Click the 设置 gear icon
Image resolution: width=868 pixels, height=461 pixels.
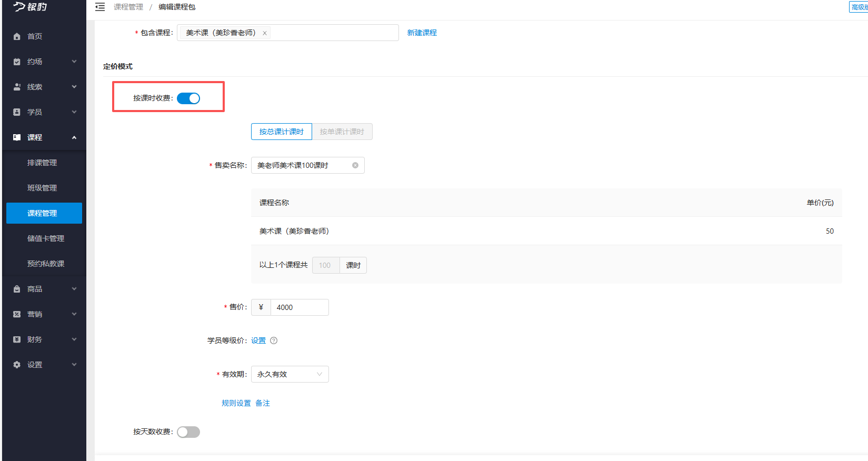tap(17, 365)
